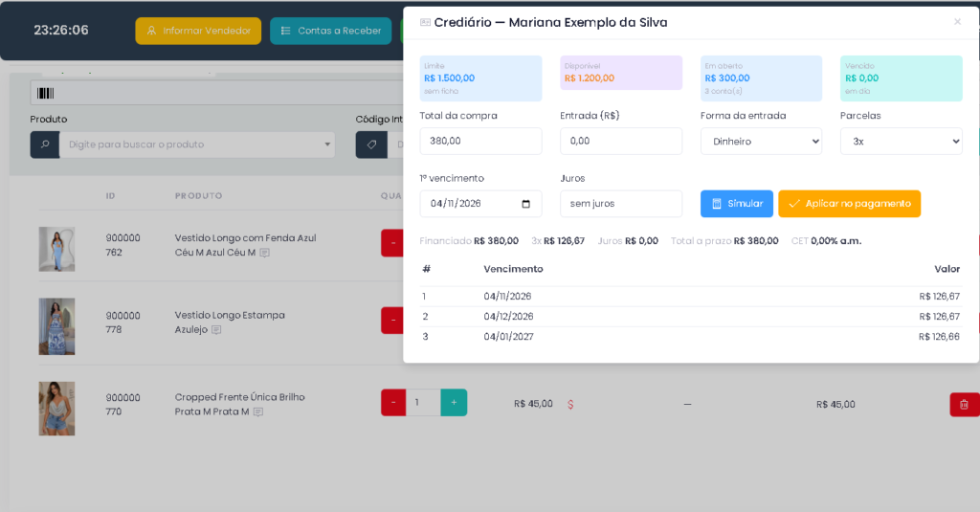Select installment row with 04/01/2027
The image size is (980, 512).
coord(691,336)
